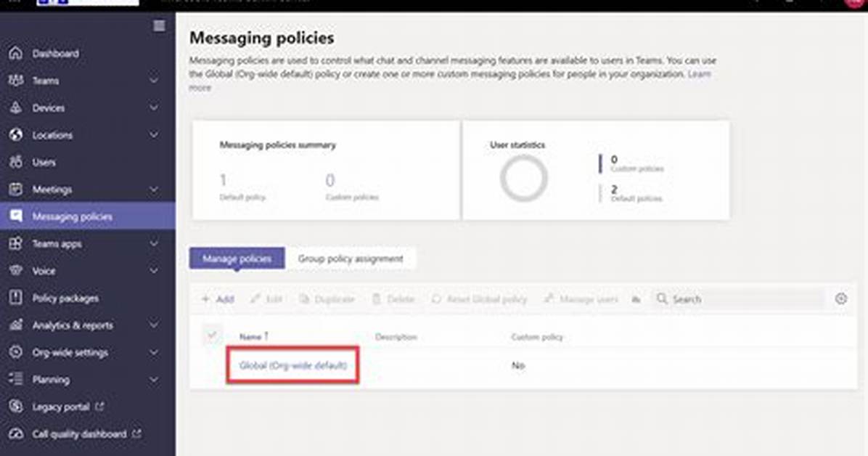Expand the Voice menu chevron
868x456 pixels.
(154, 270)
